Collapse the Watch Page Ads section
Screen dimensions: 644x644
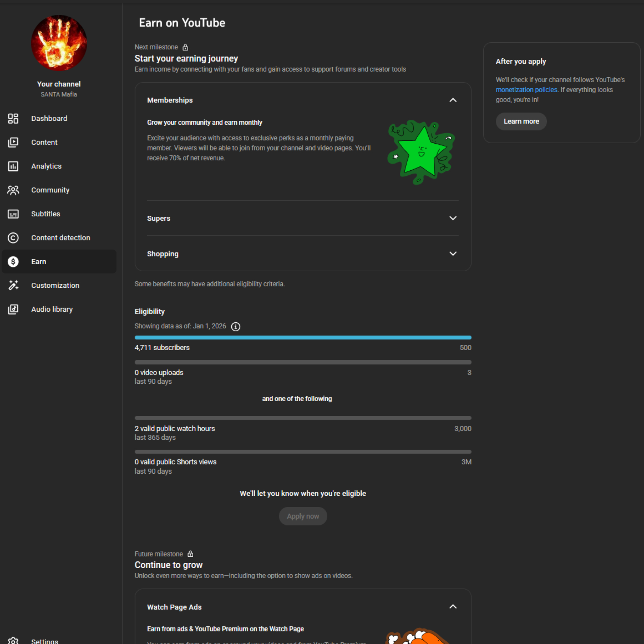tap(453, 607)
